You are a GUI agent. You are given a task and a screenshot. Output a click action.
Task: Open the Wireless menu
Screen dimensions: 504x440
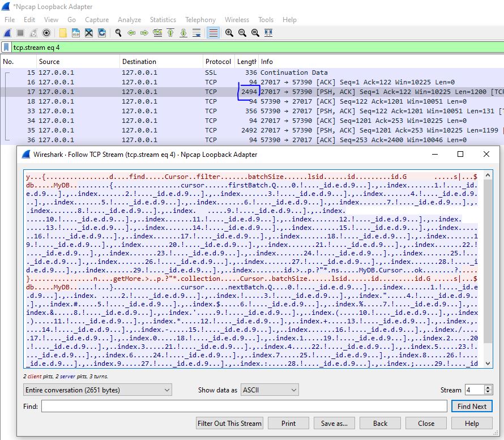click(x=237, y=20)
